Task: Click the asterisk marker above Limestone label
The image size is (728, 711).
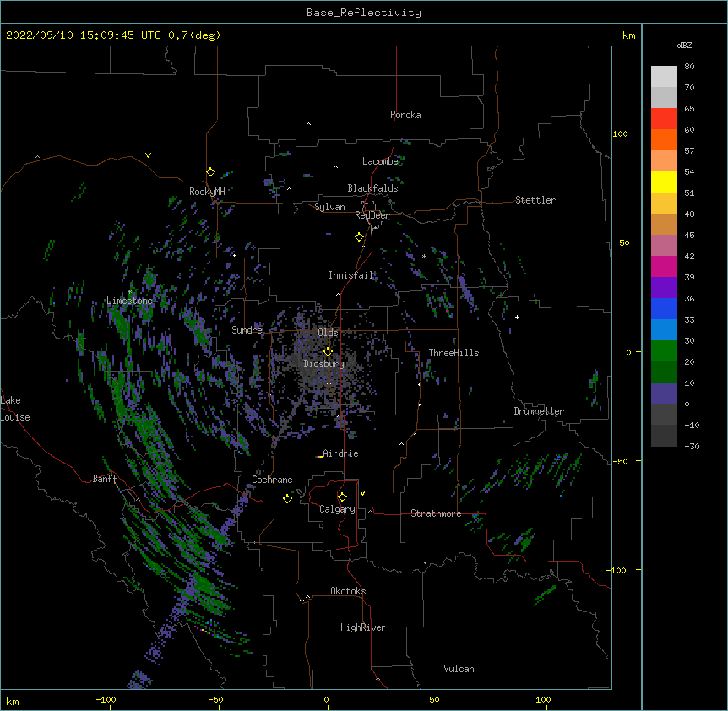Action: pyautogui.click(x=129, y=292)
